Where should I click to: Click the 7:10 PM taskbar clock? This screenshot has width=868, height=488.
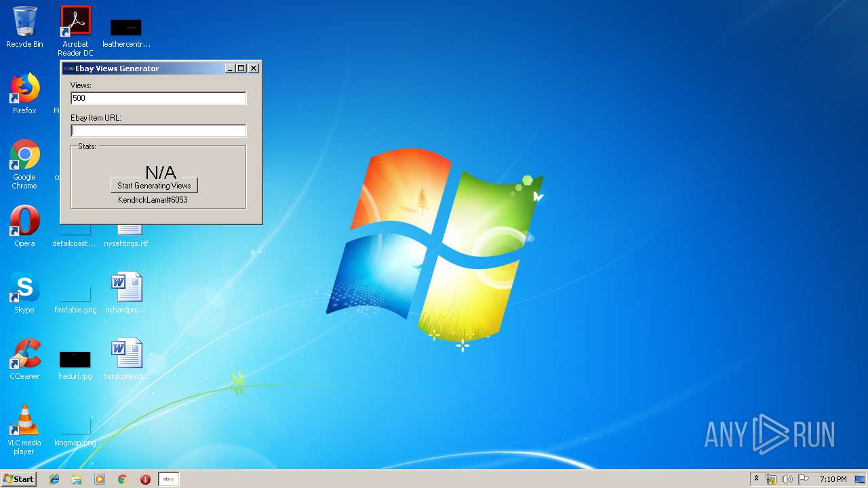click(833, 479)
